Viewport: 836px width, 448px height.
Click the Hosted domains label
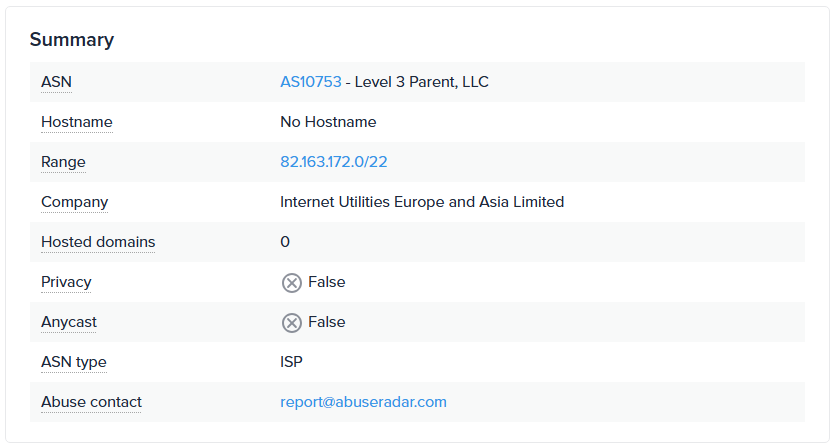tap(98, 242)
